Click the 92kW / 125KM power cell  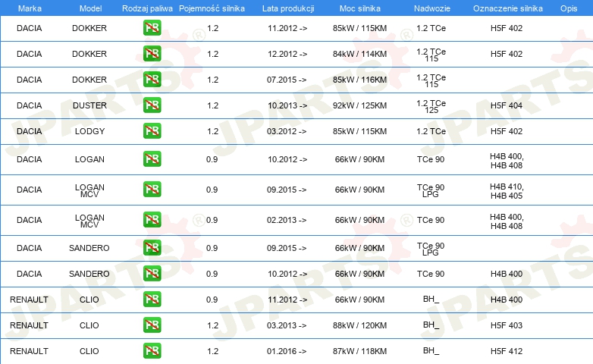pyautogui.click(x=359, y=105)
